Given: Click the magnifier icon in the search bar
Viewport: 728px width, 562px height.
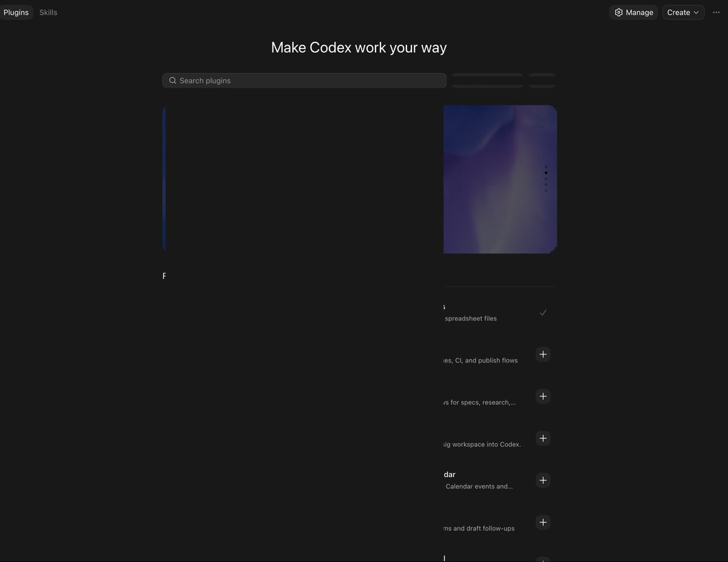Looking at the screenshot, I should (x=173, y=81).
